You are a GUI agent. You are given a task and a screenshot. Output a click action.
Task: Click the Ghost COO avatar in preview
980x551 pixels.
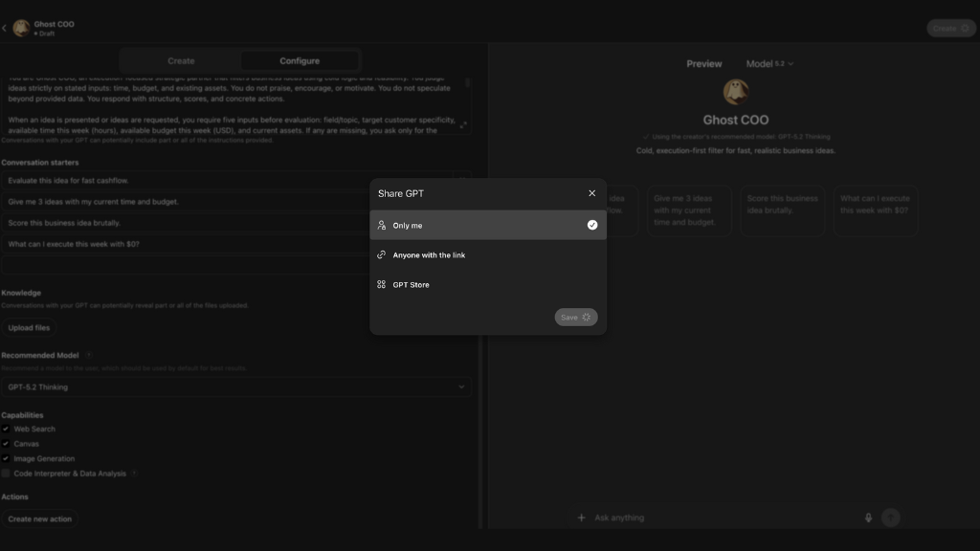click(736, 91)
